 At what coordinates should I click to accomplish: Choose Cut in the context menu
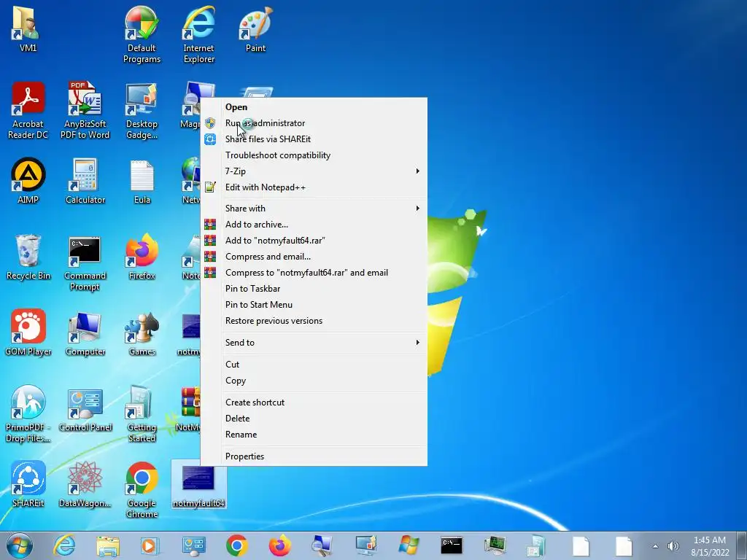click(314, 365)
